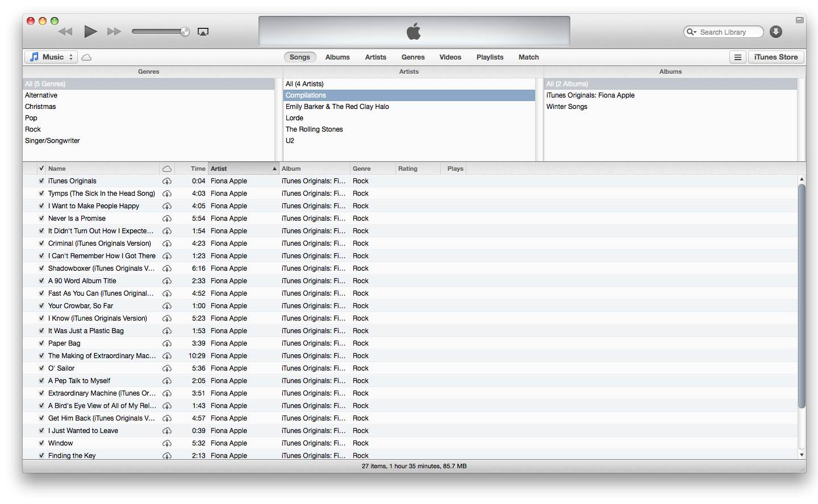This screenshot has height=504, width=818.
Task: Open the iTunes Store
Action: pos(776,57)
